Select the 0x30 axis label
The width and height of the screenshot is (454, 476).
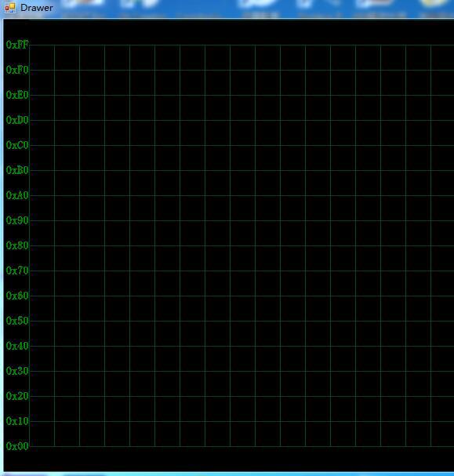(17, 371)
